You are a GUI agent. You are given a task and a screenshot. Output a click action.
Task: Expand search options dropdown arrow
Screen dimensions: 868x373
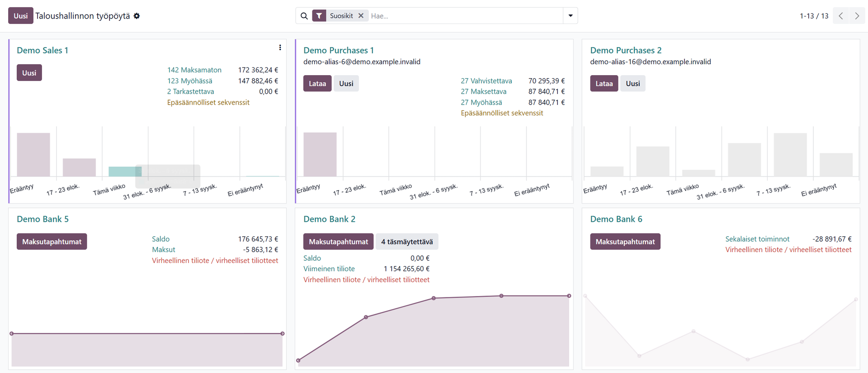coord(571,16)
